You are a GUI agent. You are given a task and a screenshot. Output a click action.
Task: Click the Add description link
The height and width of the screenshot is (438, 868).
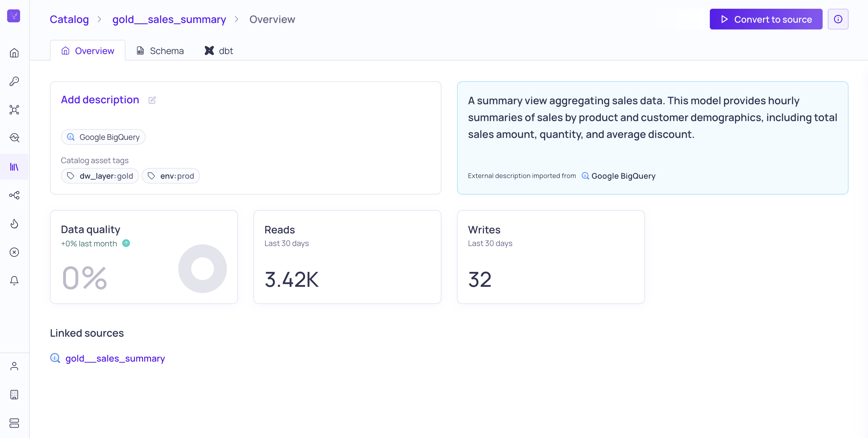[x=100, y=100]
